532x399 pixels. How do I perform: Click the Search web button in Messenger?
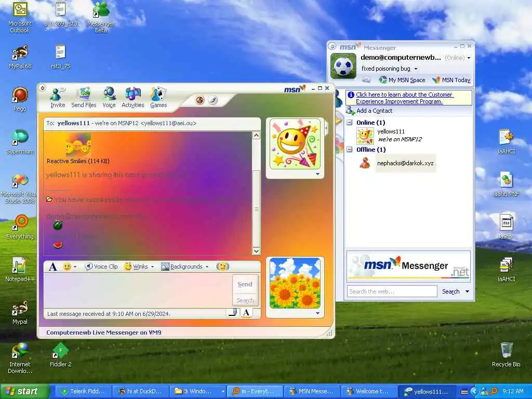coord(450,291)
